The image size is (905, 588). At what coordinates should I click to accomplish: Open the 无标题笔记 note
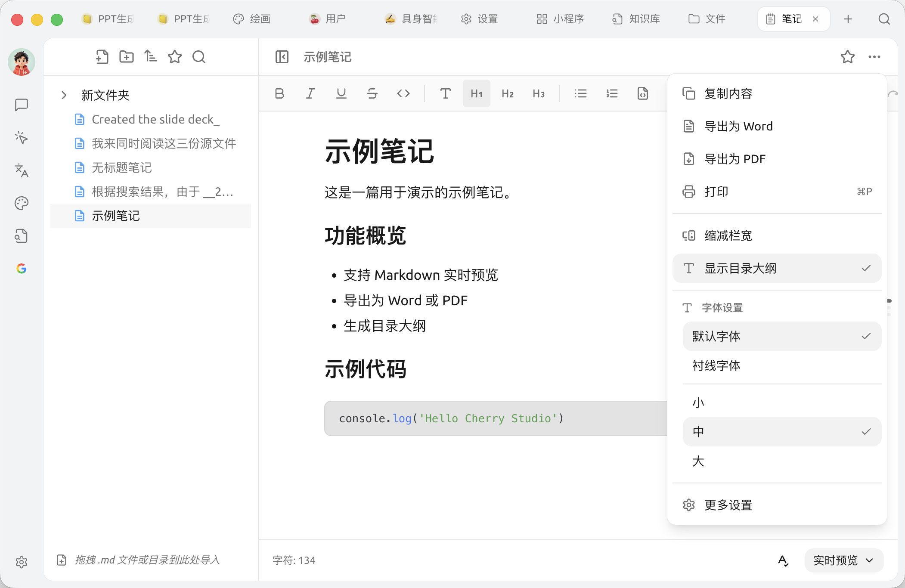pos(151,167)
